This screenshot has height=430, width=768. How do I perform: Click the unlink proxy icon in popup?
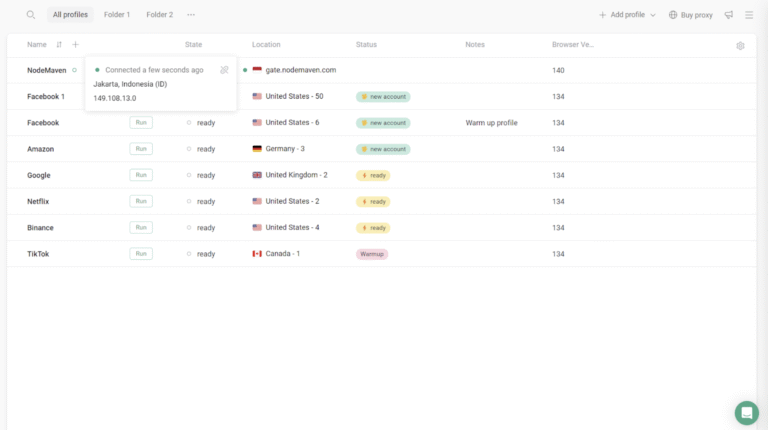(224, 70)
